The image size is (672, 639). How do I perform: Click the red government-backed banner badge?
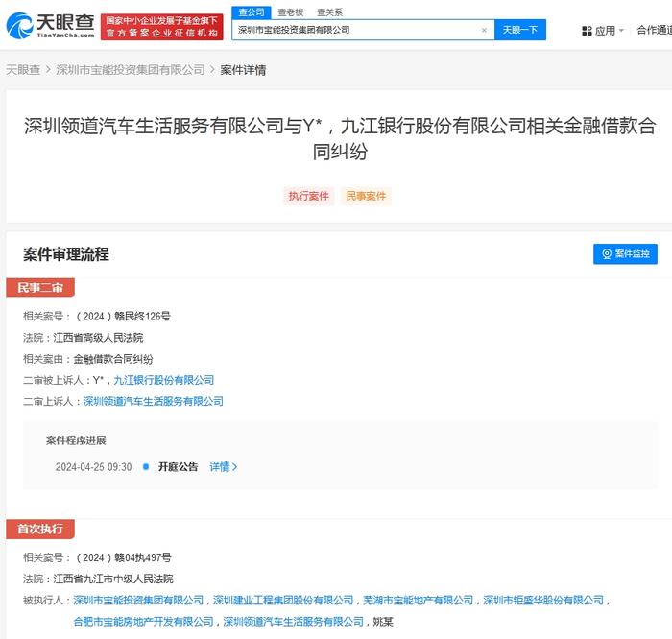coord(162,27)
